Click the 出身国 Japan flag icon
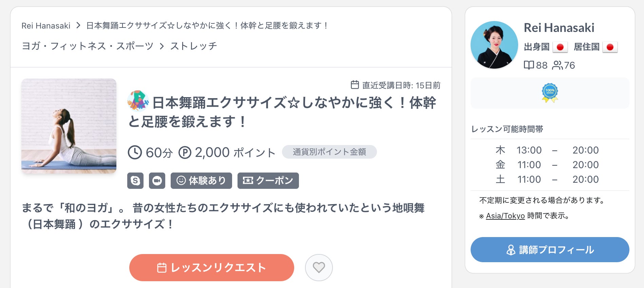Viewport: 644px width, 288px height. pos(560,47)
